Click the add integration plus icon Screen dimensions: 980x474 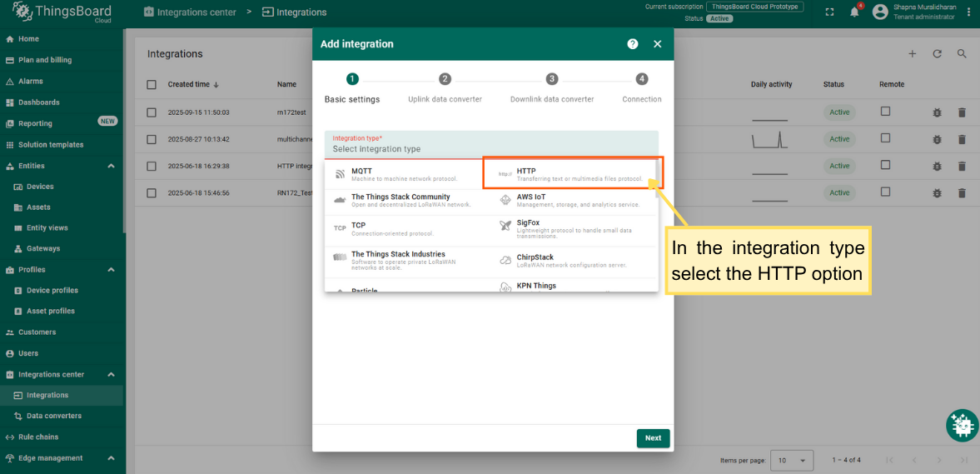tap(912, 54)
